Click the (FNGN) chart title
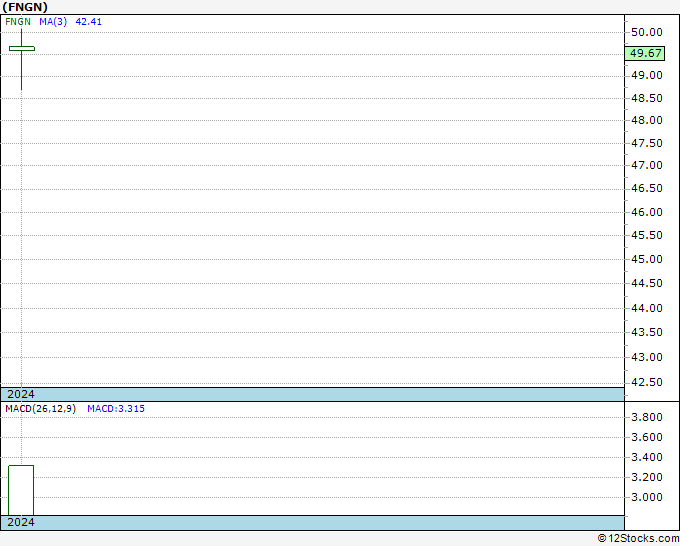 pyautogui.click(x=25, y=7)
